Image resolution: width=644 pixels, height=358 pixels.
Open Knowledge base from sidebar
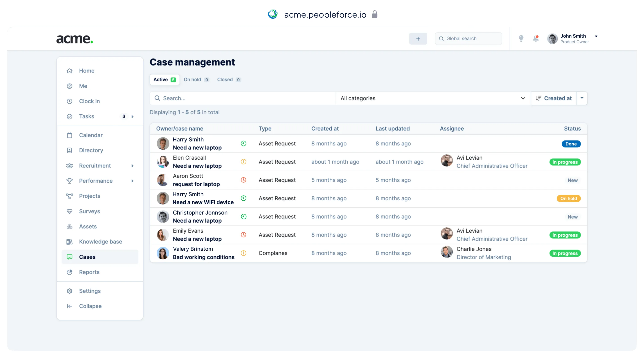100,241
